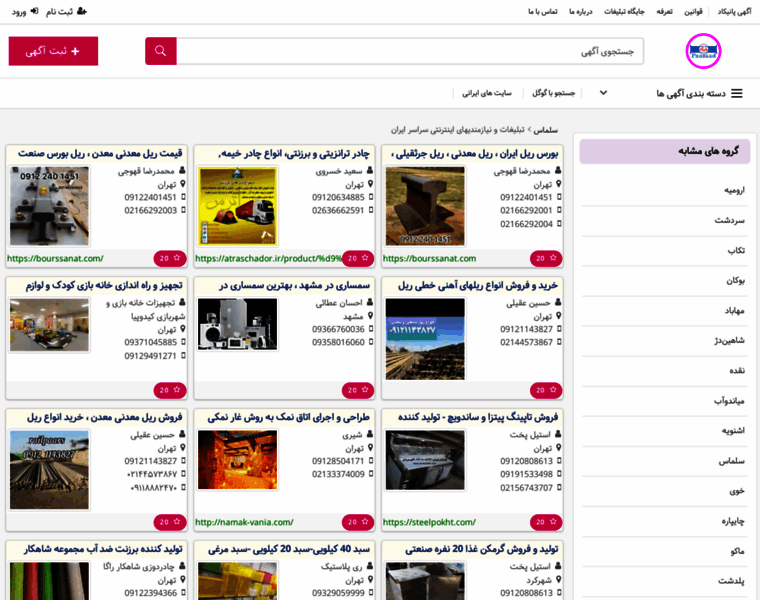Click star badge on atraschador tent ad
Viewport: 760px width, 600px height.
pos(355,258)
